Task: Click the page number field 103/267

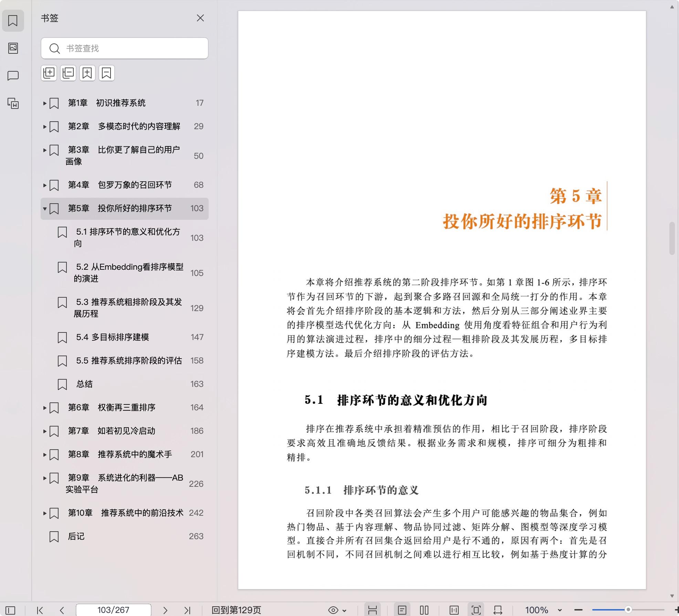Action: (113, 610)
